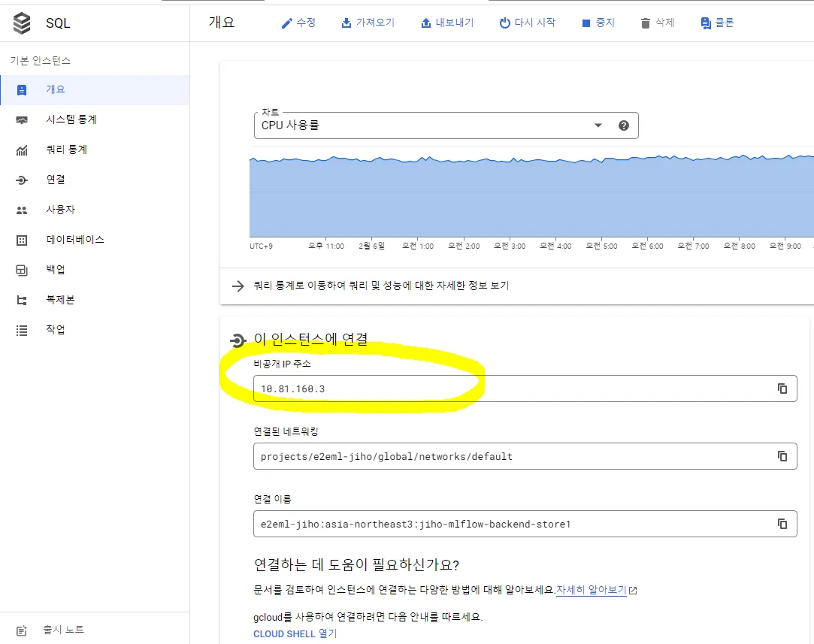814x644 pixels.
Task: Click 삭제 trash delete button
Action: pyautogui.click(x=657, y=23)
